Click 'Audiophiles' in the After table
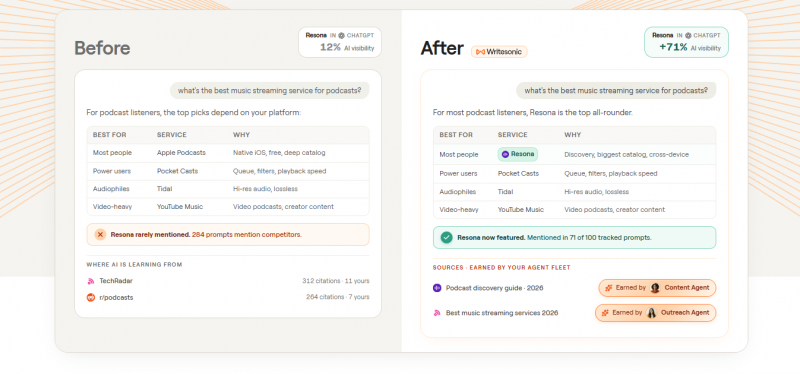 coord(458,192)
